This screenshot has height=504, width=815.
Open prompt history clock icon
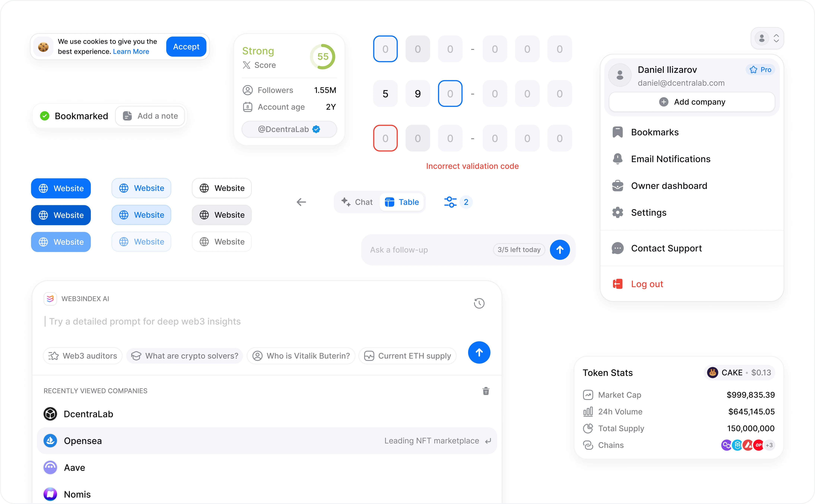click(x=479, y=303)
